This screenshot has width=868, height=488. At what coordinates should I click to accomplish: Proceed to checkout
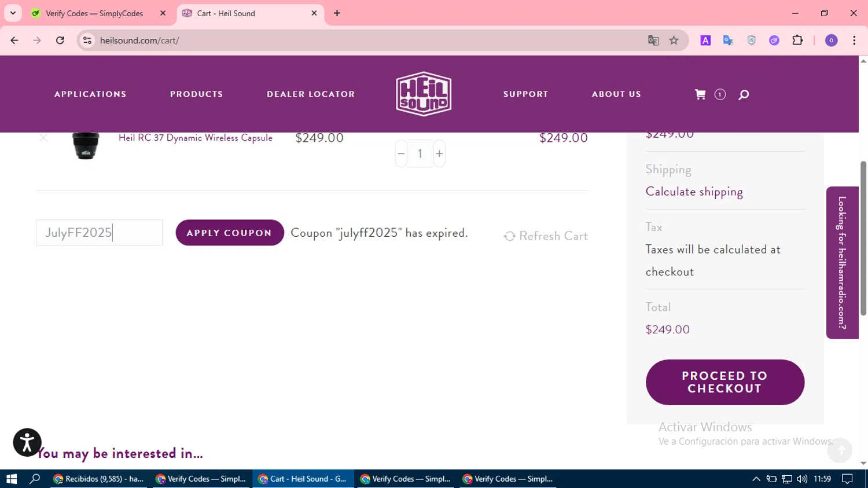point(725,382)
